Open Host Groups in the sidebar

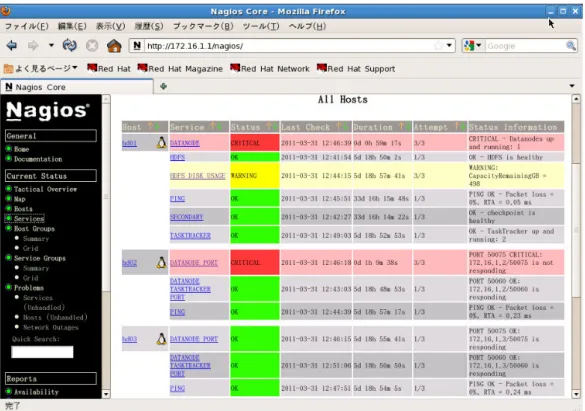[34, 229]
